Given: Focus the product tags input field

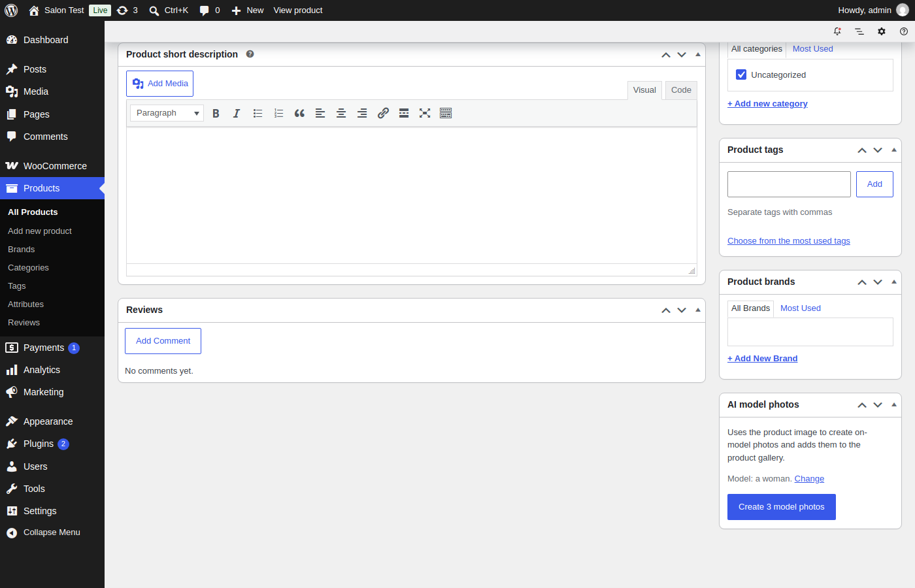Looking at the screenshot, I should [789, 184].
